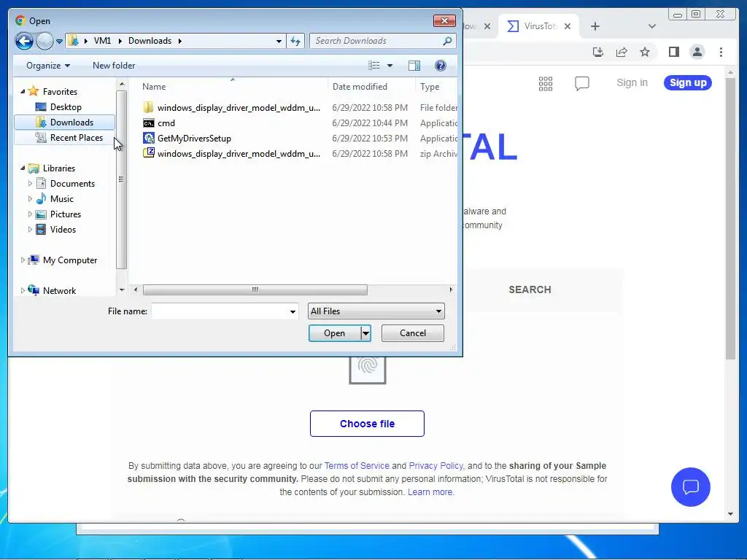The height and width of the screenshot is (560, 747).
Task: Open the Open button's split arrow
Action: coord(366,333)
